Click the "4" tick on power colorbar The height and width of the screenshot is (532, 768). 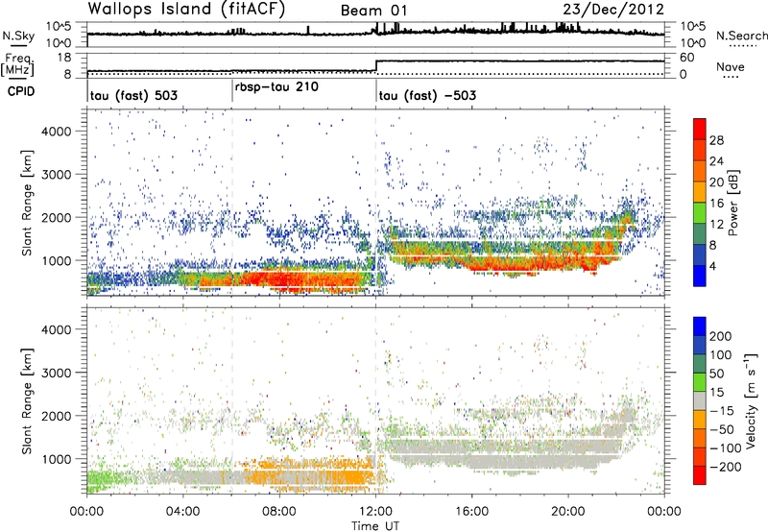712,266
